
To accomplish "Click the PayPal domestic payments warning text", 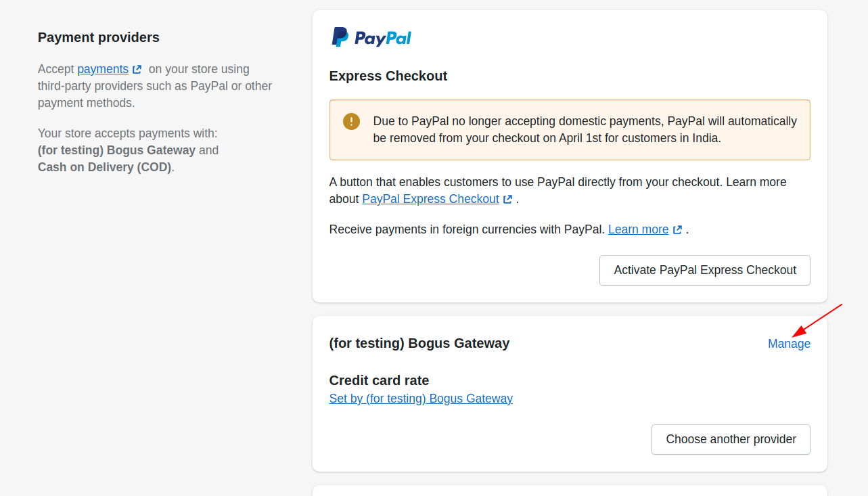I will [x=585, y=130].
